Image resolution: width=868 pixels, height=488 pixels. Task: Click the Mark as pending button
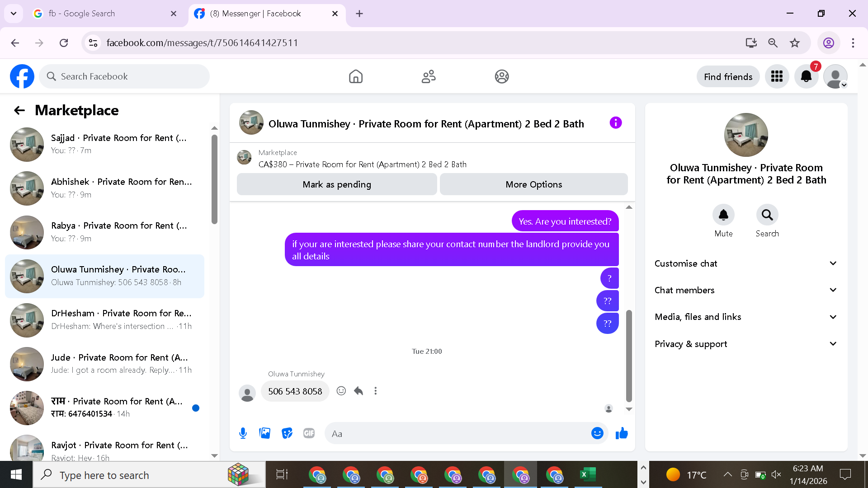coord(337,184)
